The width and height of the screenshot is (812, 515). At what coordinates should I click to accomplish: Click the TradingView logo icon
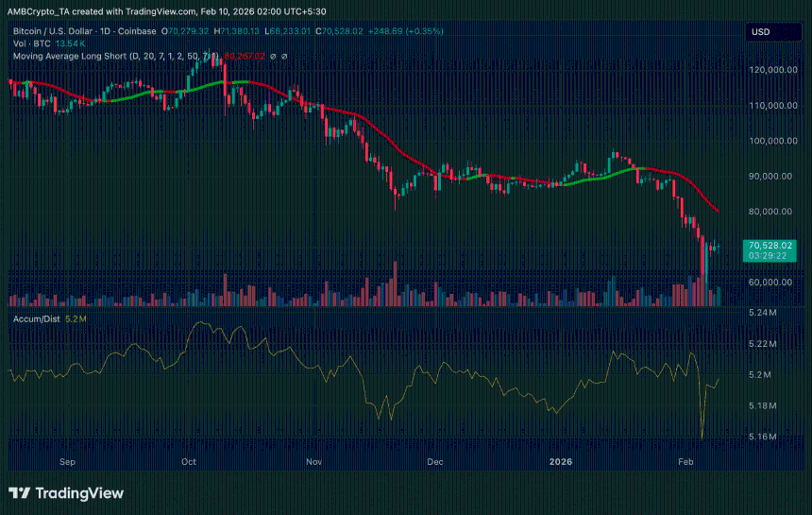(x=19, y=492)
